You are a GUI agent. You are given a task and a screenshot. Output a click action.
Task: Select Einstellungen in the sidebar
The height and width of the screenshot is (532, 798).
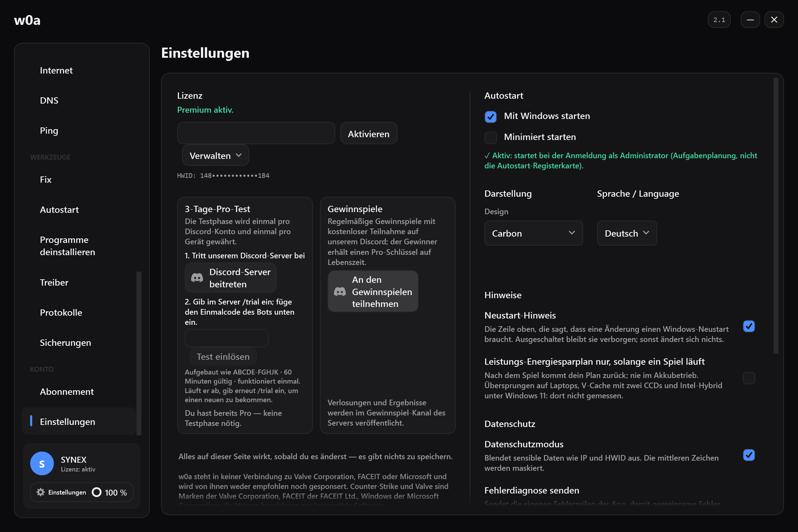[79, 421]
